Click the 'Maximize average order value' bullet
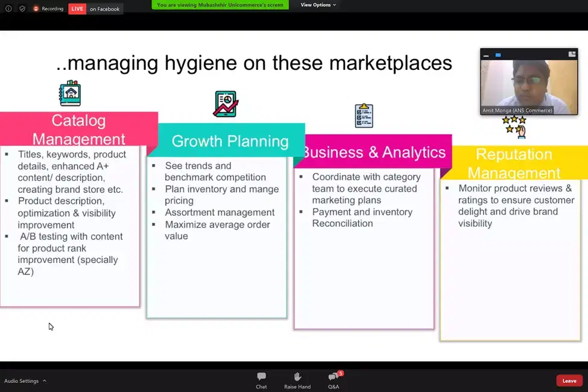The width and height of the screenshot is (588, 392). [x=218, y=230]
